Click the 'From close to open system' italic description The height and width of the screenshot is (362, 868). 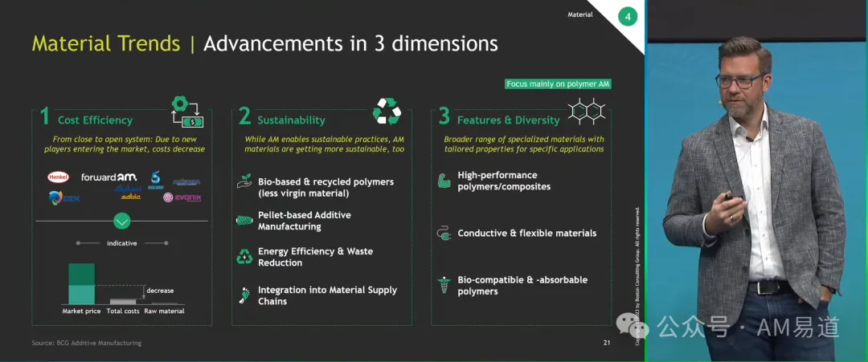125,144
